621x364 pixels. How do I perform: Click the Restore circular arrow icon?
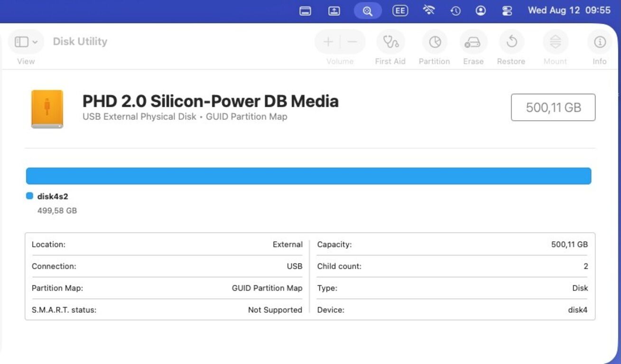click(x=511, y=42)
